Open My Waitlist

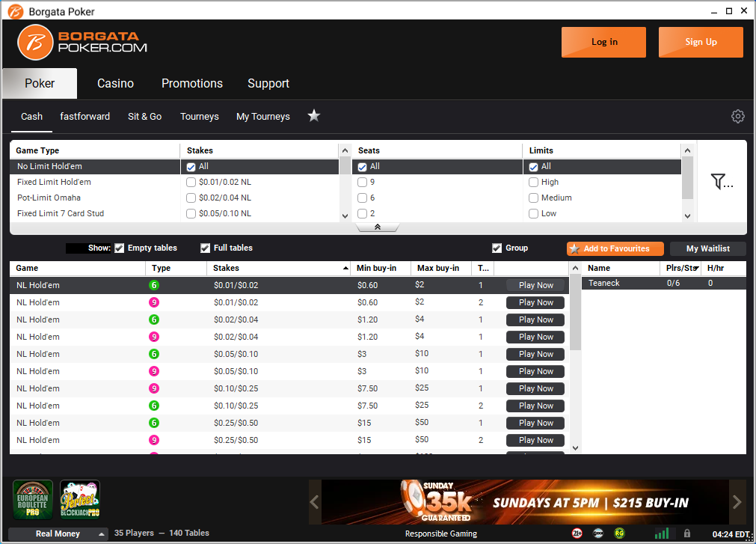pos(708,249)
